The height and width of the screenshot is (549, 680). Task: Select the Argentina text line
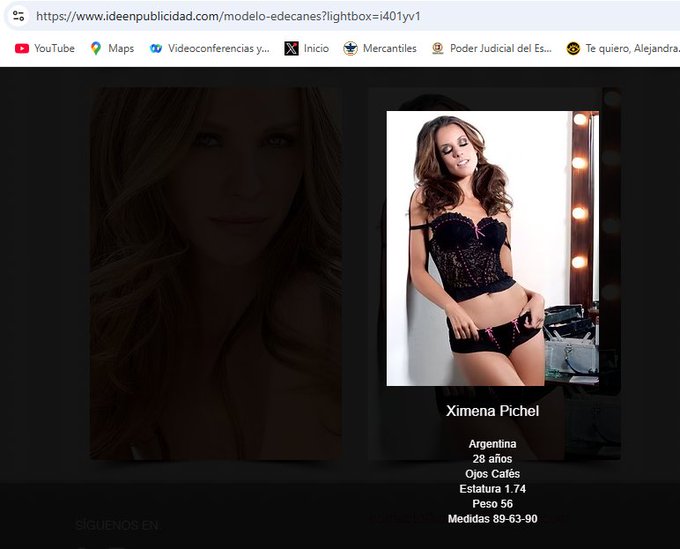[x=492, y=444]
